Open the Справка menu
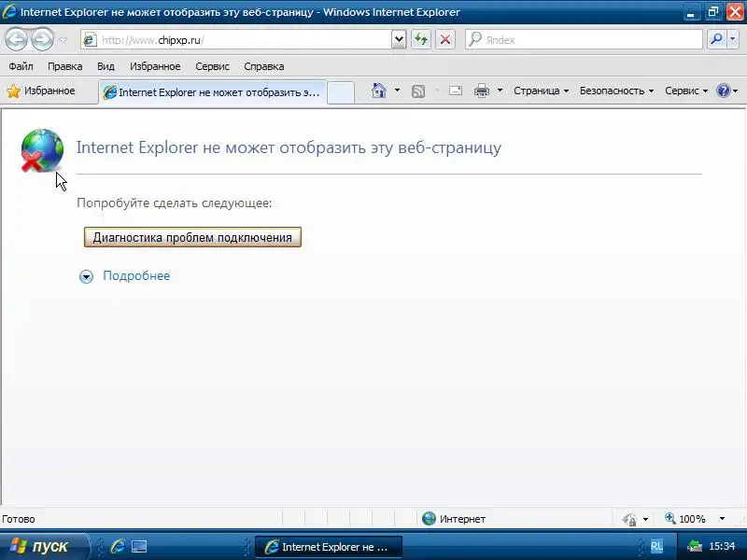The width and height of the screenshot is (747, 560). click(264, 66)
